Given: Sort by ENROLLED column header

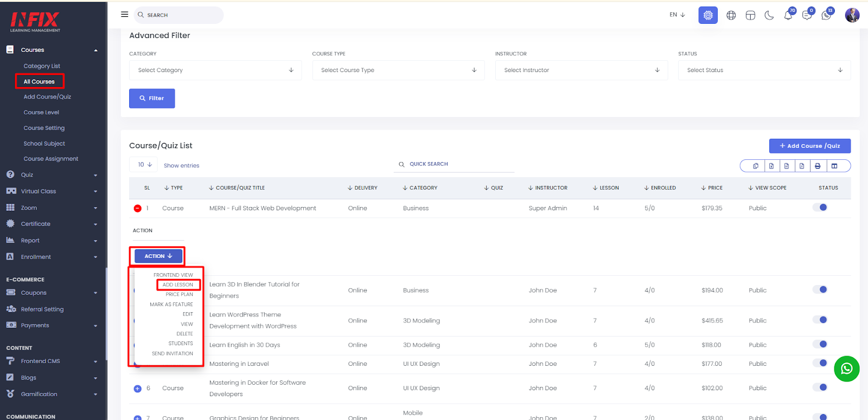Looking at the screenshot, I should click(660, 188).
